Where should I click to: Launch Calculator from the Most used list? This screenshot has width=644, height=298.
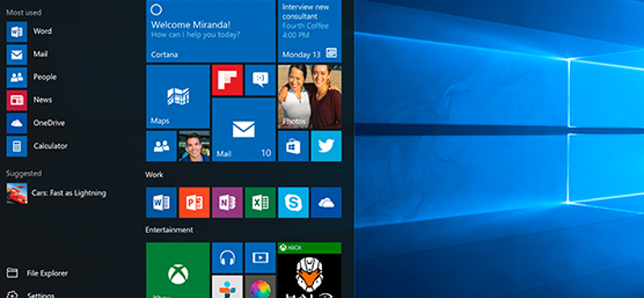coord(37,147)
